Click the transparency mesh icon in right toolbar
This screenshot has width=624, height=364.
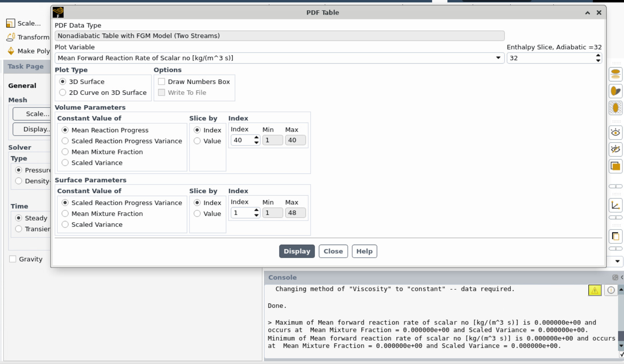pos(615,108)
